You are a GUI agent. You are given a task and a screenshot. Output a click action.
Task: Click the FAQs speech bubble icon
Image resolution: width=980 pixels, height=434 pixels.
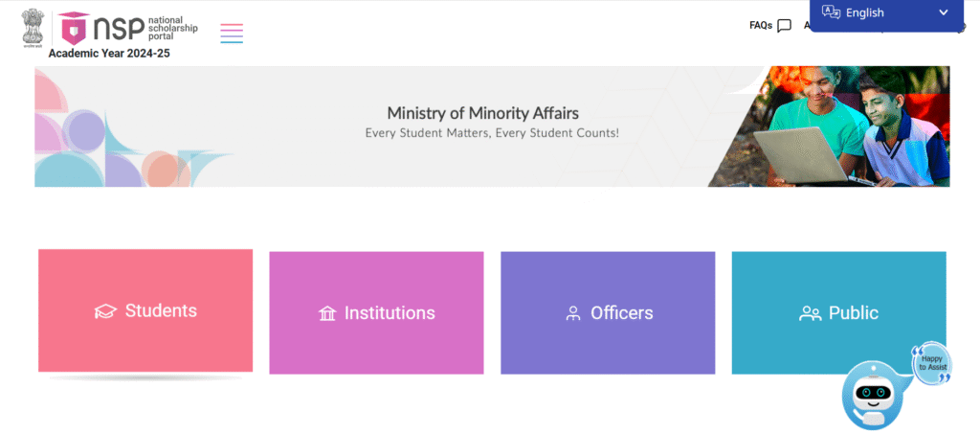pos(784,26)
